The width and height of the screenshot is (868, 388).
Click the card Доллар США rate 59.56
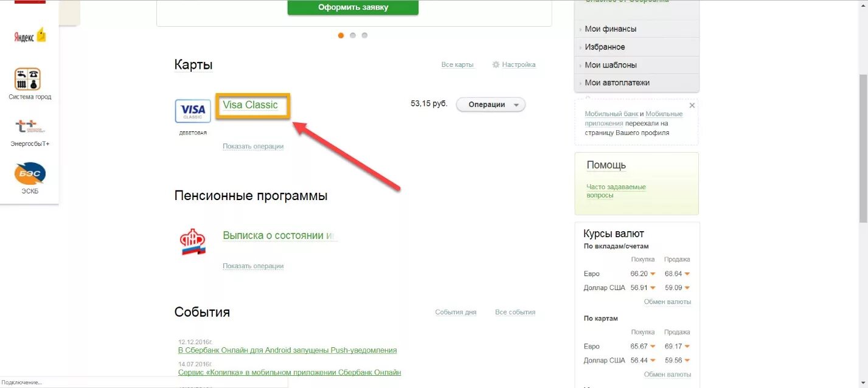tap(673, 360)
